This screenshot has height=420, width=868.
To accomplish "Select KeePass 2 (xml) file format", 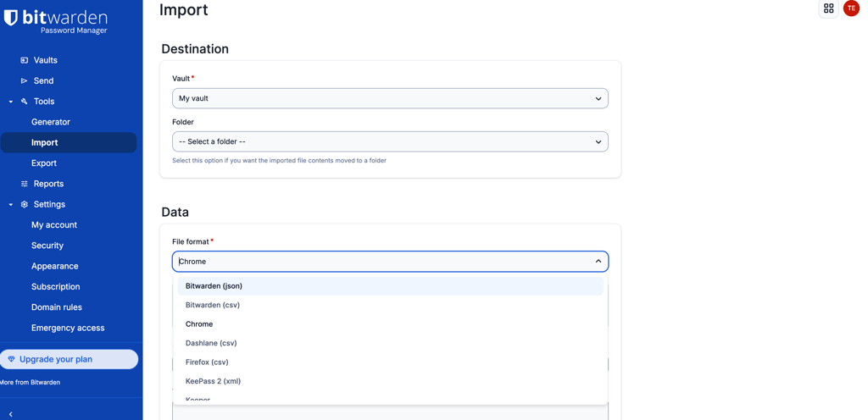I will 390,381.
